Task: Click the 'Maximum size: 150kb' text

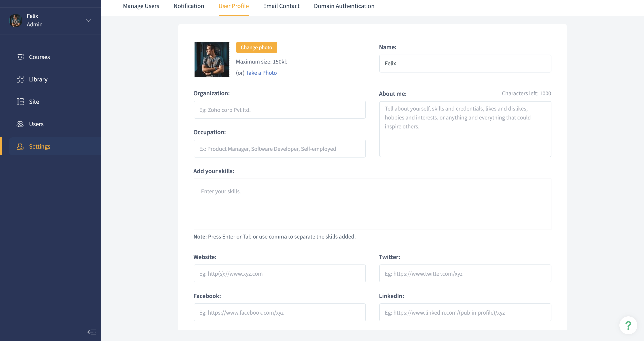Action: pyautogui.click(x=261, y=62)
